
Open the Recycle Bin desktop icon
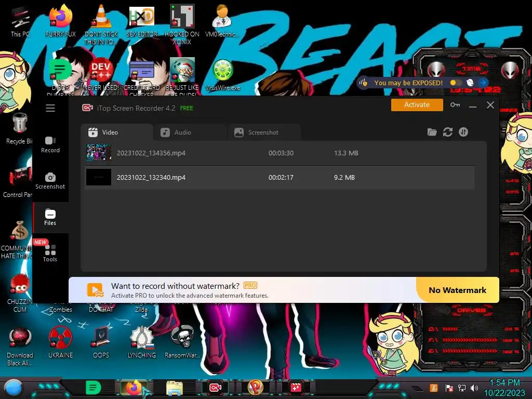19,129
